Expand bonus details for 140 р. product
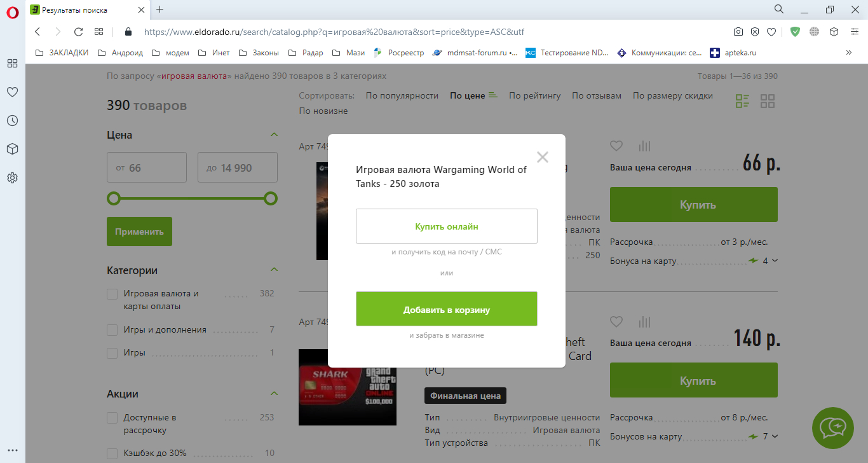 [775, 437]
